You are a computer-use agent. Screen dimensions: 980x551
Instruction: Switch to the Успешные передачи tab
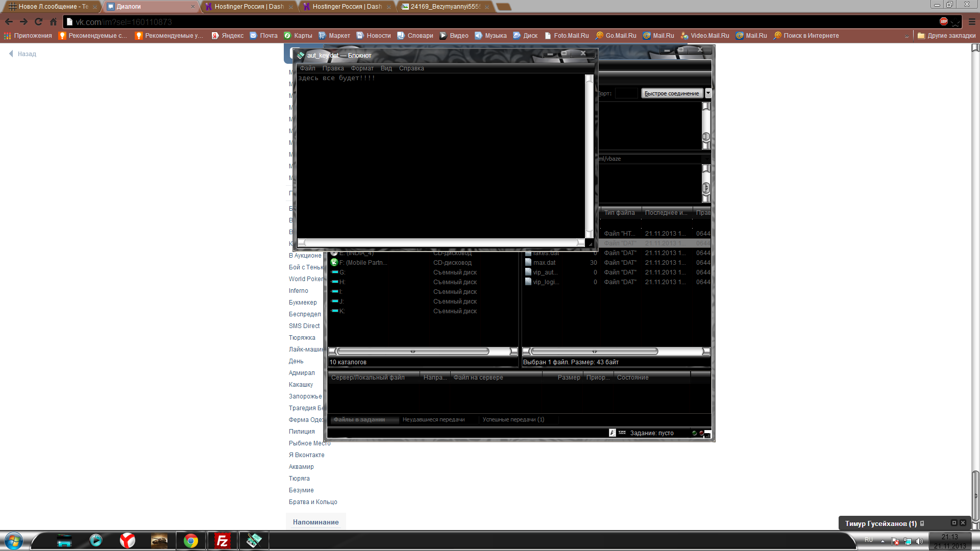click(x=513, y=419)
